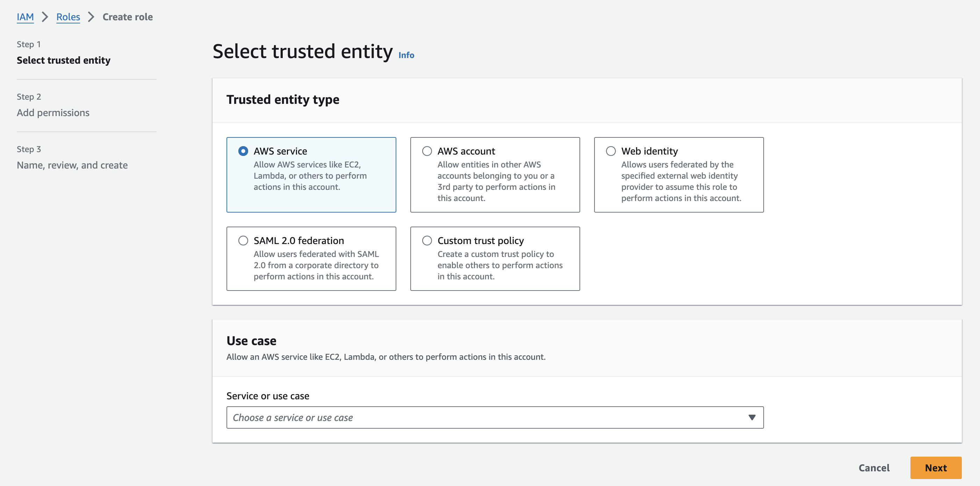Click the dropdown arrow in service selector
The height and width of the screenshot is (486, 980).
click(x=752, y=417)
